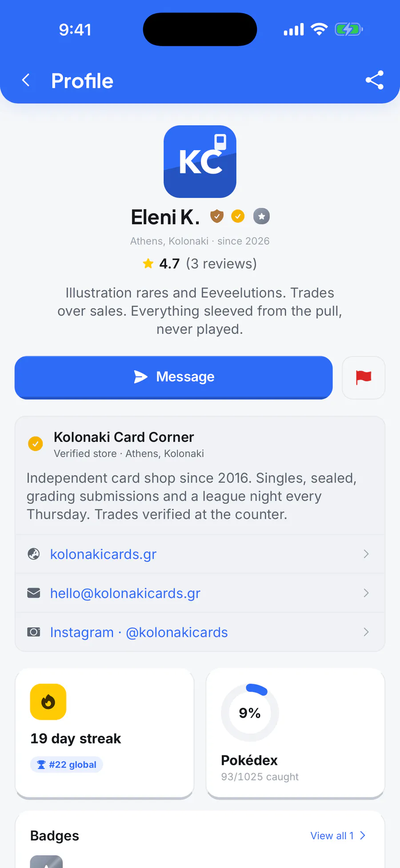The height and width of the screenshot is (868, 400).
Task: Open the #22 global ranking chip
Action: tap(67, 765)
